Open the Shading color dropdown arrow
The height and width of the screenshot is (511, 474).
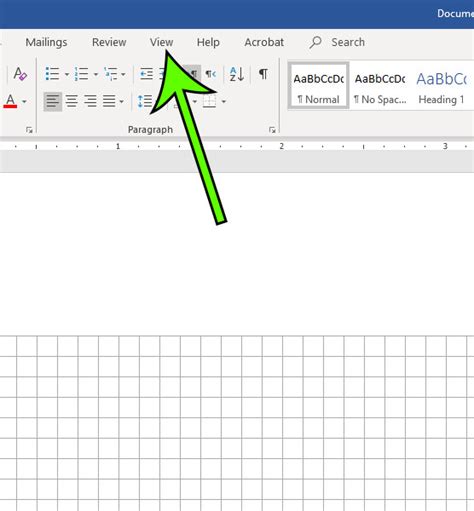coord(195,101)
